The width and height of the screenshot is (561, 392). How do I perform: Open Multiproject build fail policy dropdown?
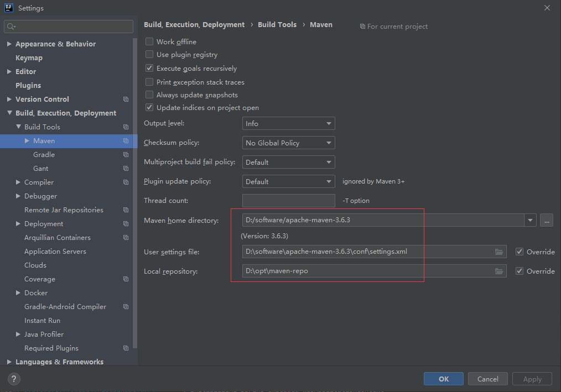[288, 162]
